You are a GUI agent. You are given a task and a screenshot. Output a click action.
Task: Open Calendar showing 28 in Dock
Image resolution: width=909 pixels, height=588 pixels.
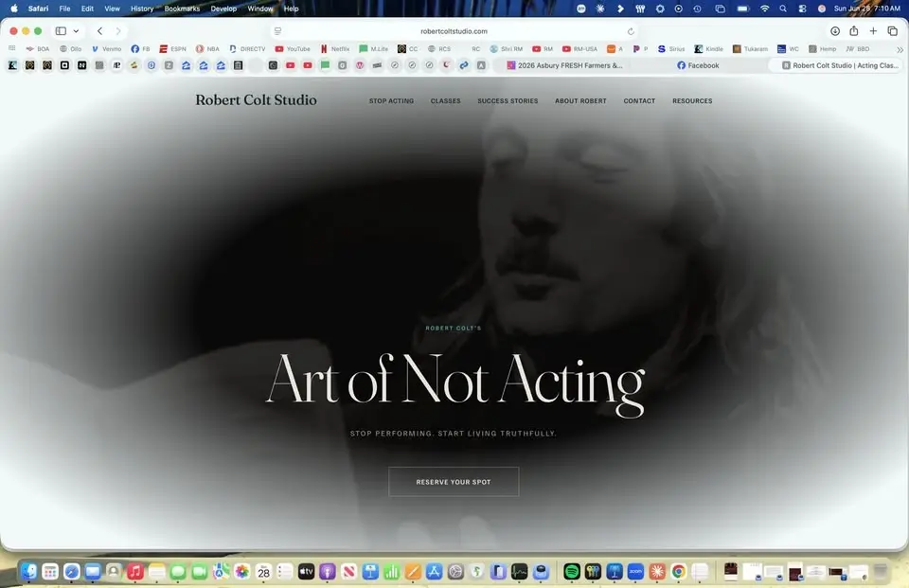pyautogui.click(x=264, y=572)
